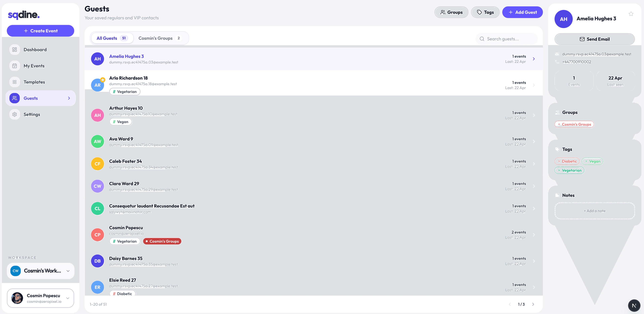Click the sqdine logo
The image size is (644, 314).
(24, 15)
